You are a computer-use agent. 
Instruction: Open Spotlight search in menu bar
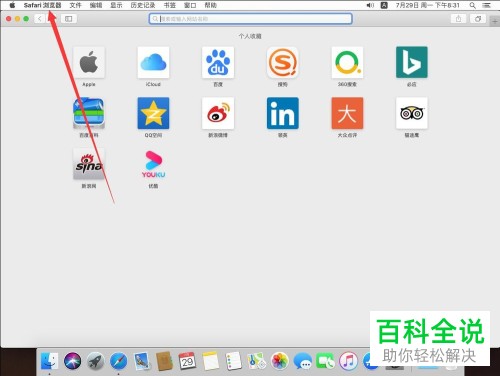pyautogui.click(x=472, y=5)
